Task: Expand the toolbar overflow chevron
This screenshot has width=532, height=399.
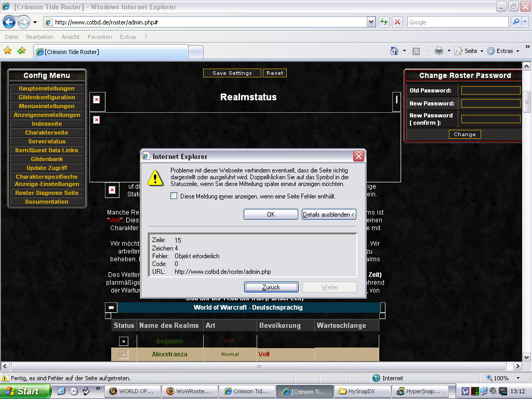Action: pyautogui.click(x=528, y=46)
